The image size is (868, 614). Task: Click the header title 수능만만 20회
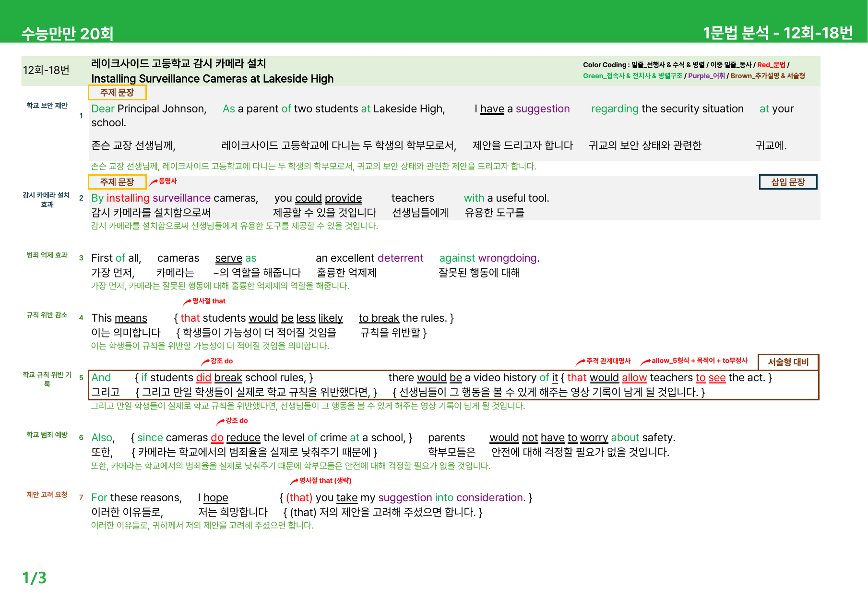(68, 34)
